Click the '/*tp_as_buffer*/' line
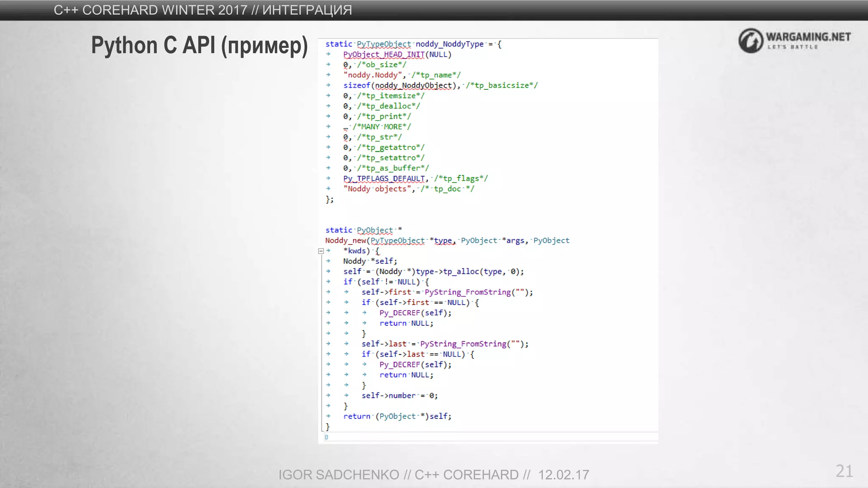The width and height of the screenshot is (868, 488). 386,168
